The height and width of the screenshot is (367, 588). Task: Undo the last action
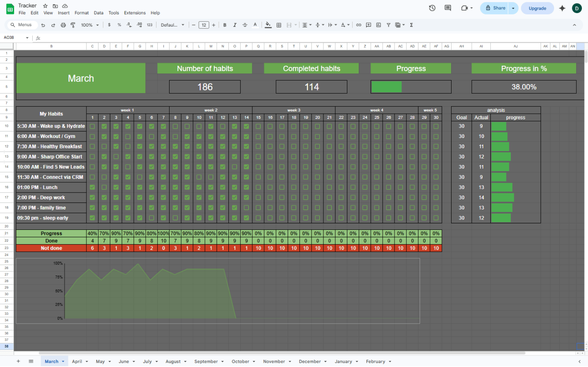[43, 25]
